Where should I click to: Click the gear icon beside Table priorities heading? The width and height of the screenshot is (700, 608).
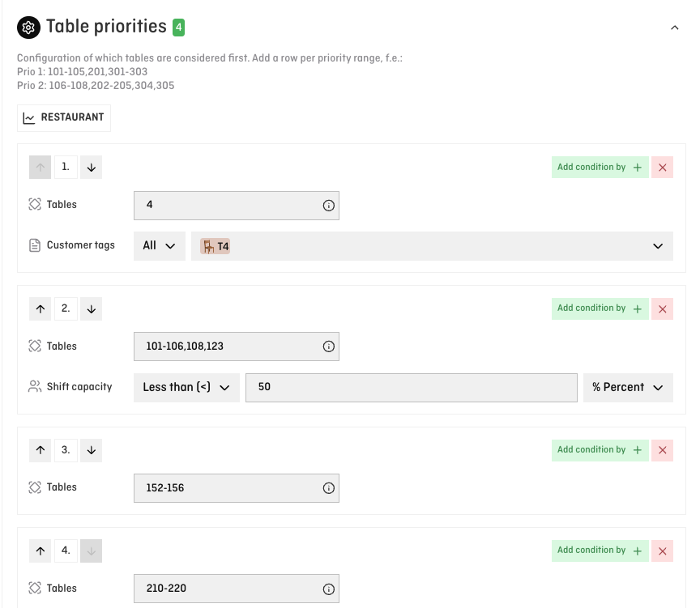click(x=28, y=27)
